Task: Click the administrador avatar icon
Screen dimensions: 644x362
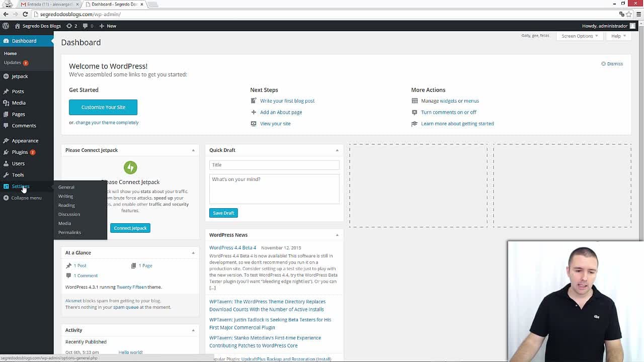Action: (x=633, y=26)
